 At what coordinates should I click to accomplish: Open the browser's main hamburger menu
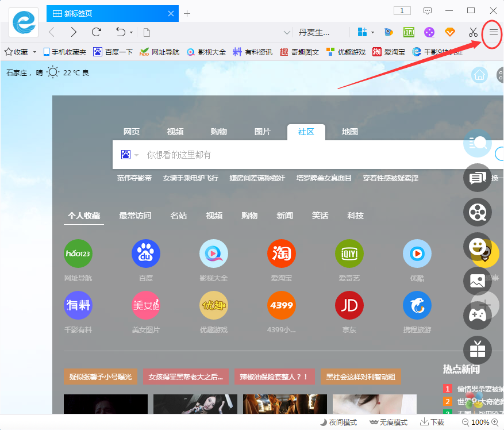tap(493, 33)
